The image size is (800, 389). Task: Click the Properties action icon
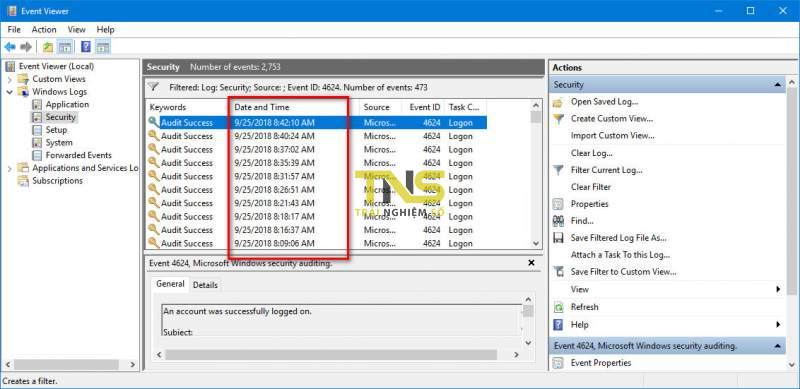559,204
